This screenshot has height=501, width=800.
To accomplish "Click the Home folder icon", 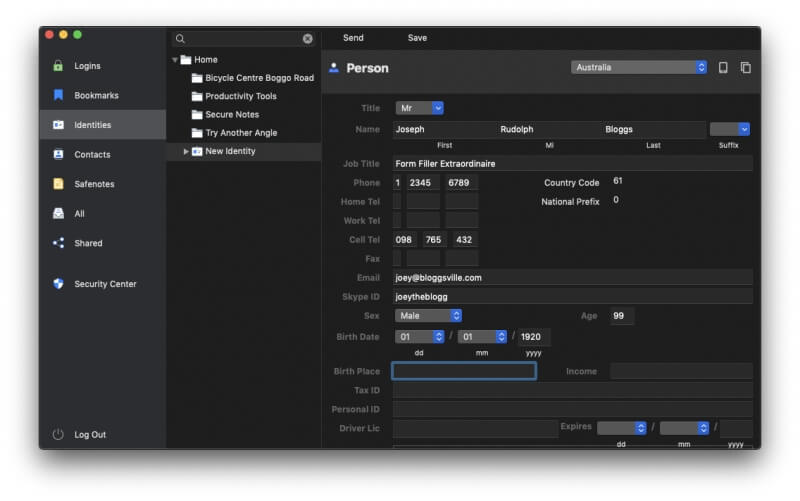I will coord(186,60).
